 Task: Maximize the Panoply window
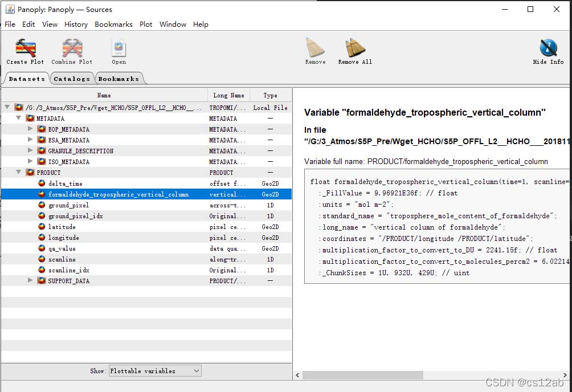530,9
